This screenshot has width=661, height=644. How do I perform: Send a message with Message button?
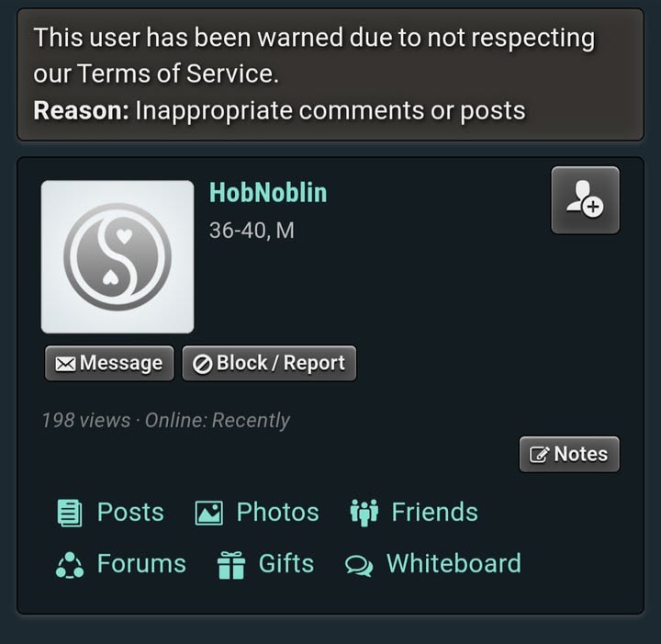[x=109, y=363]
